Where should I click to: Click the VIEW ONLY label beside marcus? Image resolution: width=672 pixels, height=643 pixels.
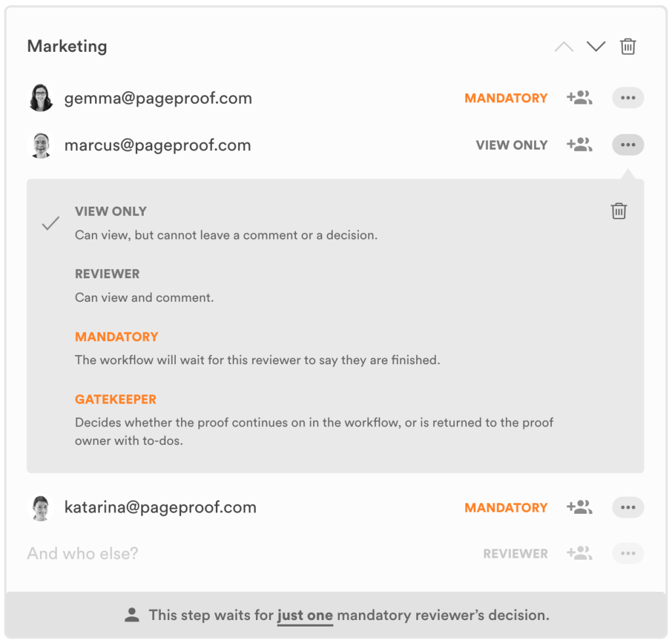tap(512, 144)
